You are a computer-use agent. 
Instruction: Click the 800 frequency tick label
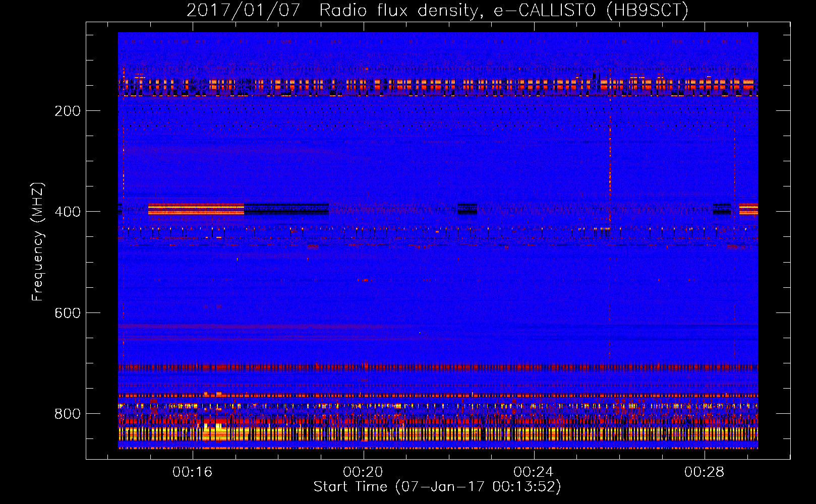(x=68, y=414)
